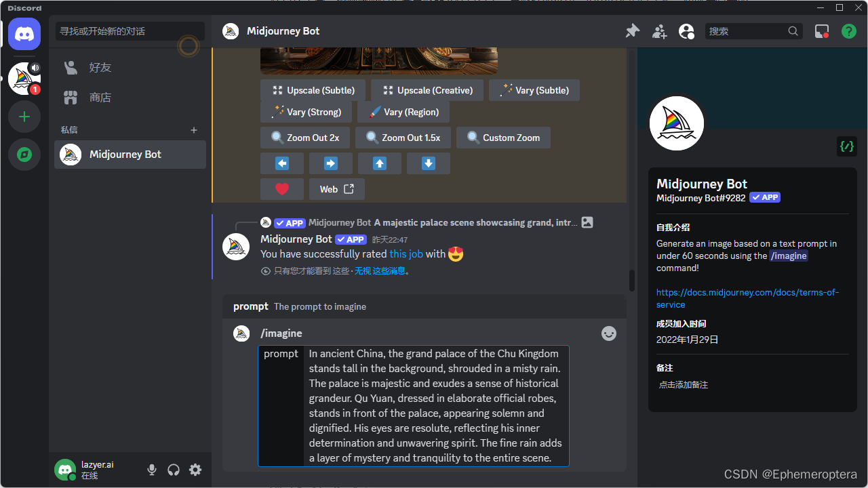The image size is (868, 488).
Task: Click the chat scrollbar thumb
Action: coord(632,281)
